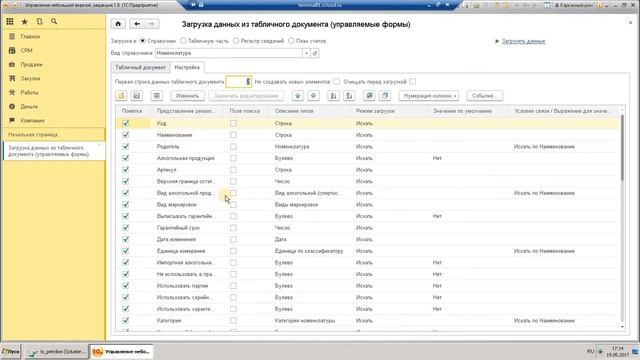Click the Нет default value for Алкогольная продукция
Viewport: 640px width, 360px height.
click(437, 158)
